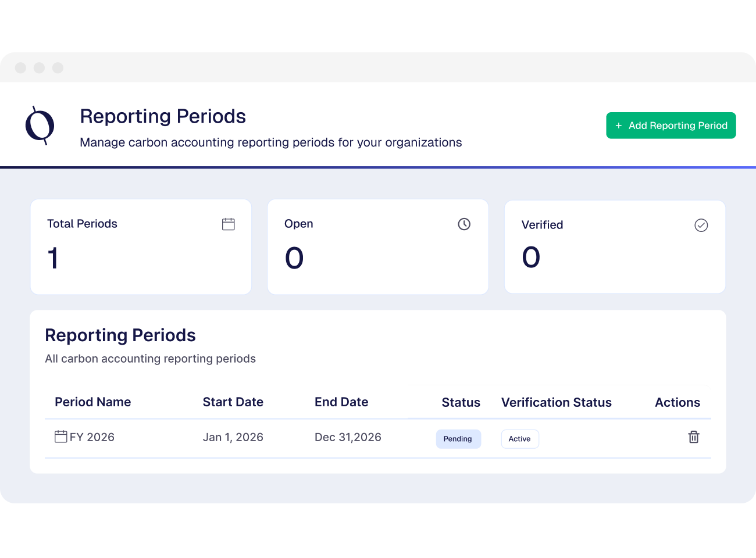This screenshot has height=558, width=756.
Task: Click the End Date column header
Action: 341,402
